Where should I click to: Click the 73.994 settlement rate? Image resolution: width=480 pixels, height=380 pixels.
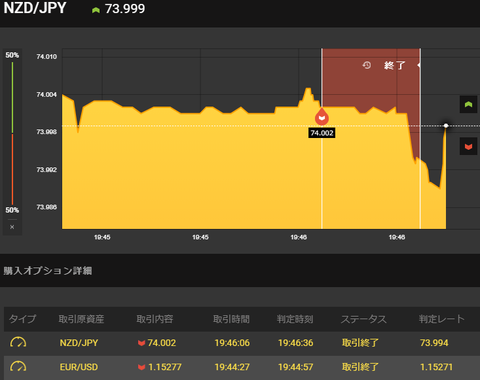434,343
